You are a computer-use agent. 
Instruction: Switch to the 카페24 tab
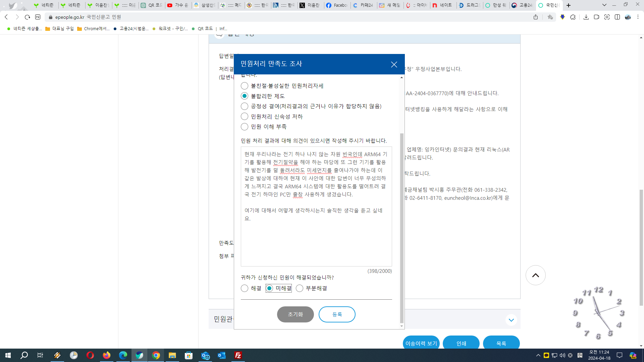363,5
